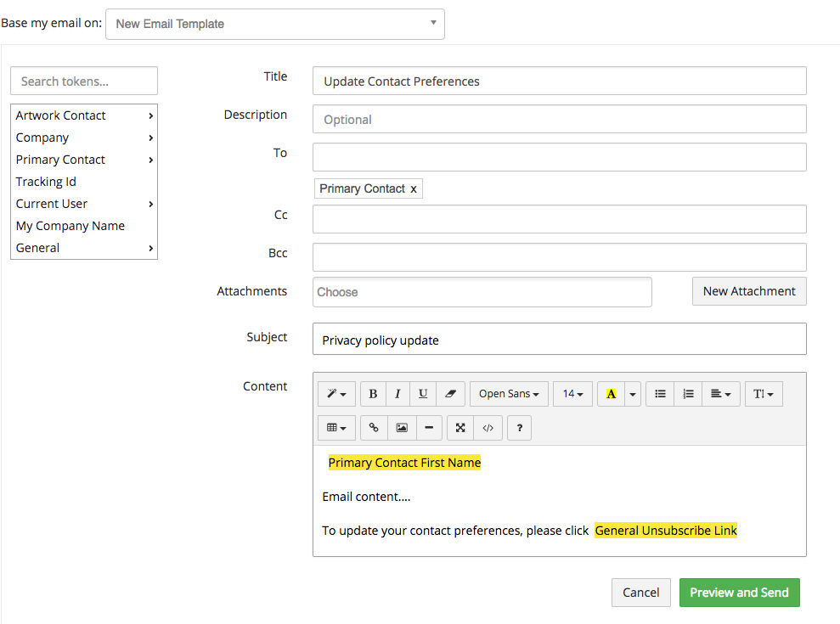Apply italic formatting to text

(x=397, y=394)
